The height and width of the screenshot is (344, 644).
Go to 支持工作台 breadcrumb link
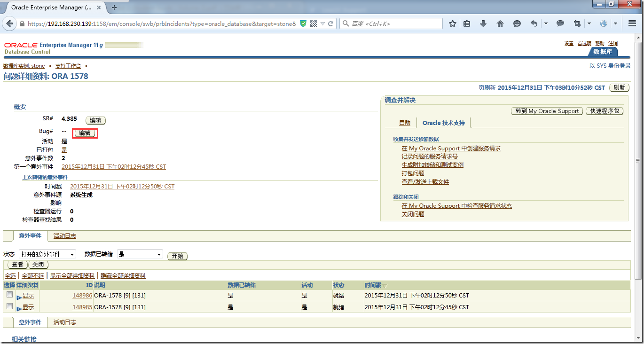tap(68, 66)
